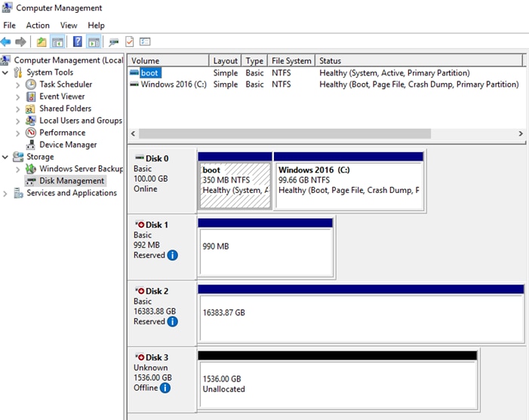Screen dimensions: 529x420
Task: Click the Shared Folders icon
Action: coord(30,109)
